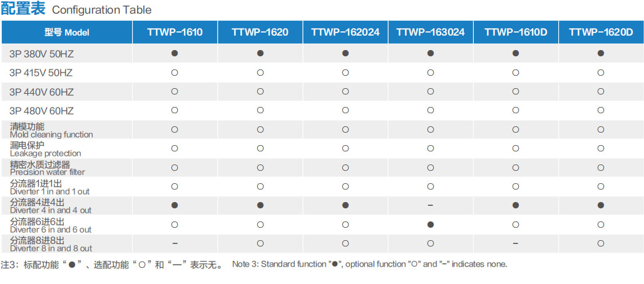
Task: Click the dash for TTWP-1610D Diverter 8 in 8 out
Action: 516,243
